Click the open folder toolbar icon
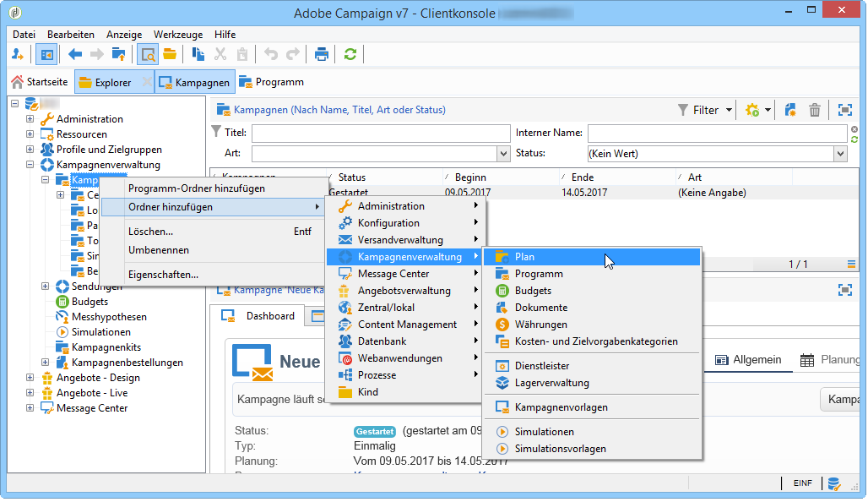Screen dimensions: 868x502 [x=170, y=54]
